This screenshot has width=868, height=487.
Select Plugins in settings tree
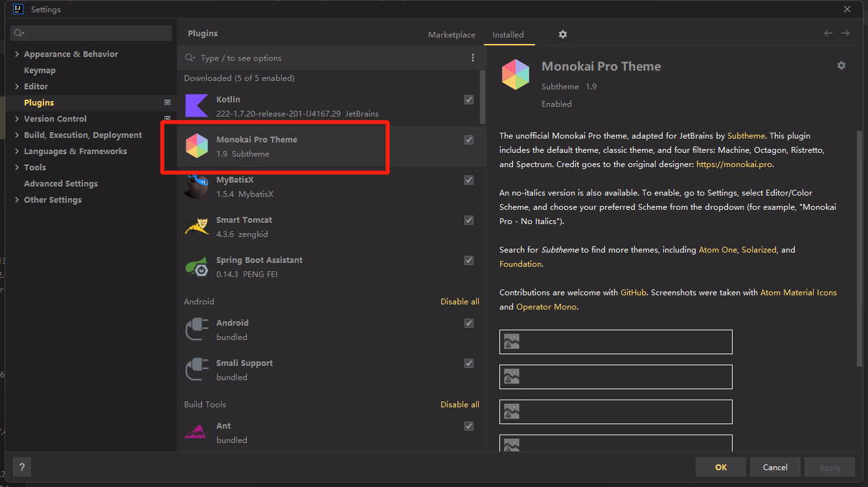coord(39,102)
